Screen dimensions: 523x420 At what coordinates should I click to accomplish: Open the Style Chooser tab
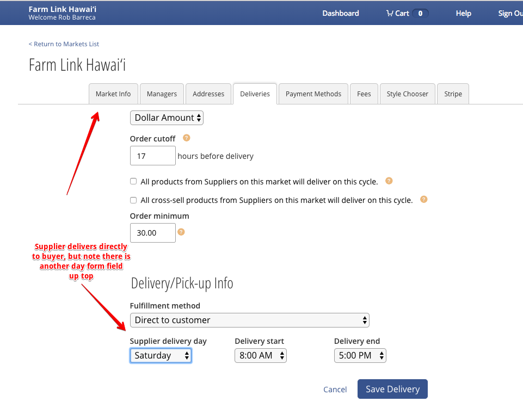[408, 94]
